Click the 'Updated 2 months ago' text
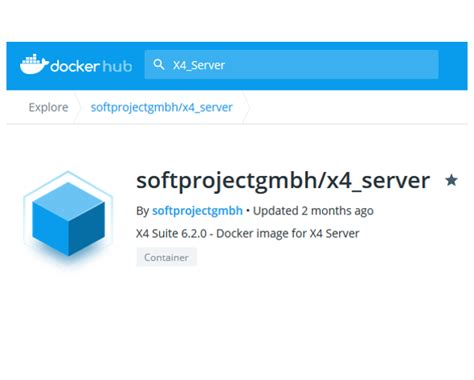Image resolution: width=474 pixels, height=380 pixels. click(x=313, y=211)
